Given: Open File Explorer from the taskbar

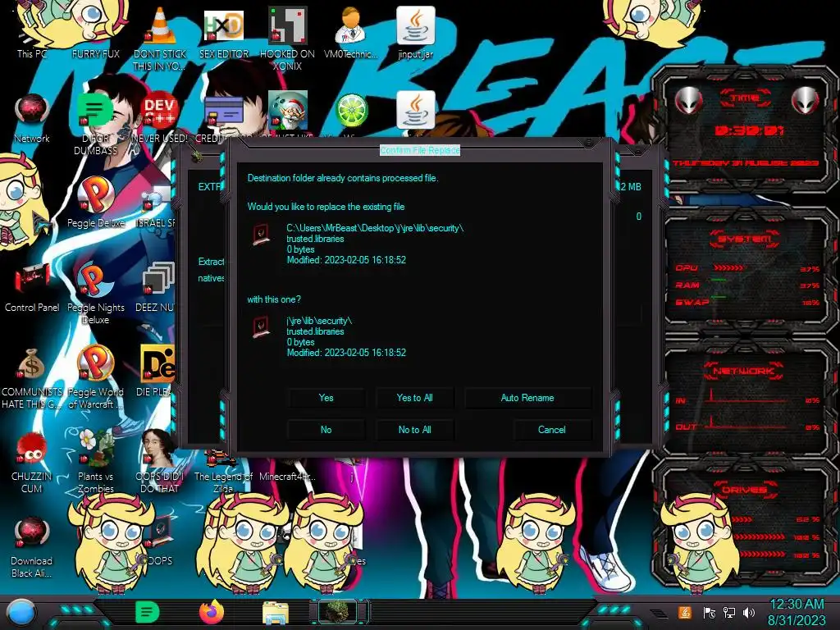Looking at the screenshot, I should coord(276,612).
